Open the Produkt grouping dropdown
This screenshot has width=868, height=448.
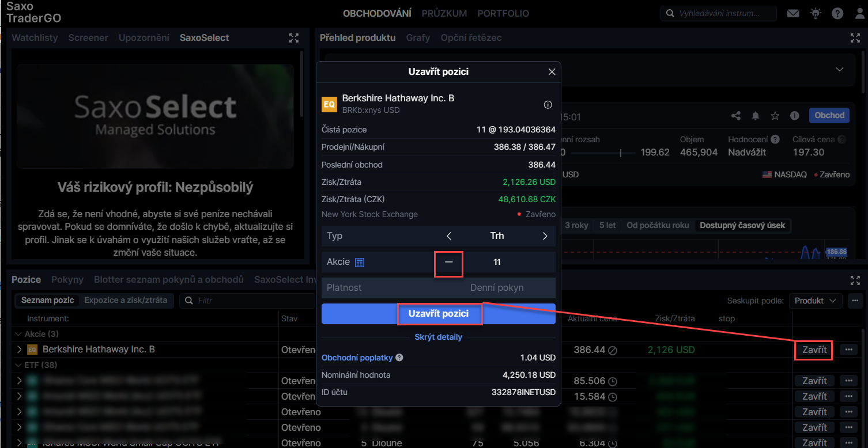pos(815,301)
